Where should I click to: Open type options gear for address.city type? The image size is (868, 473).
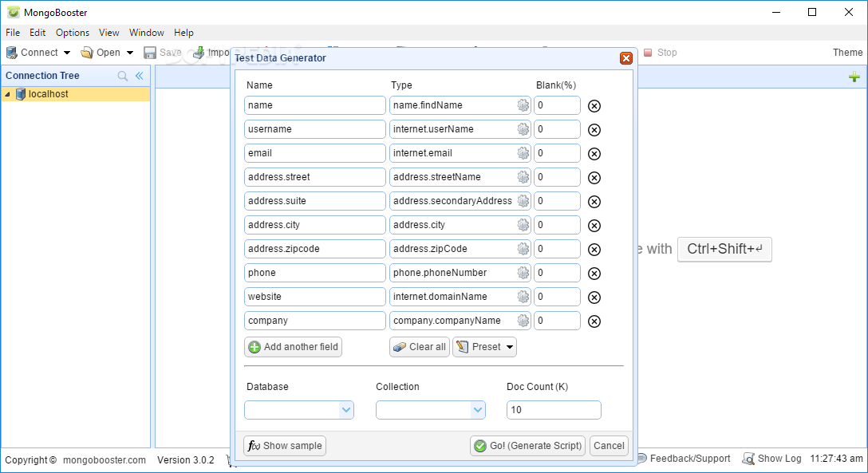point(523,225)
